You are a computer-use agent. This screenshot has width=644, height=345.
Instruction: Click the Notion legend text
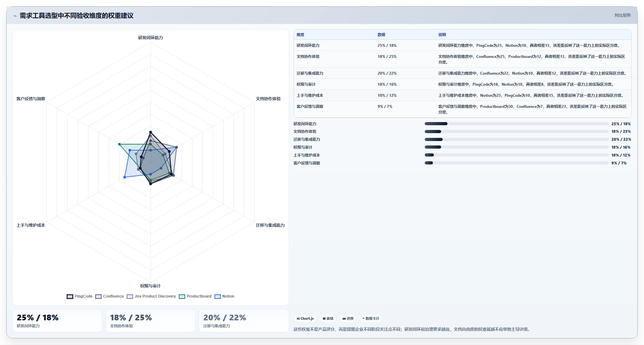[228, 296]
